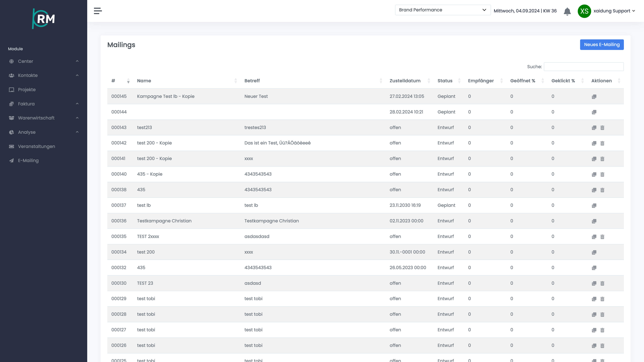Duplicate mailing 000132

[594, 268]
